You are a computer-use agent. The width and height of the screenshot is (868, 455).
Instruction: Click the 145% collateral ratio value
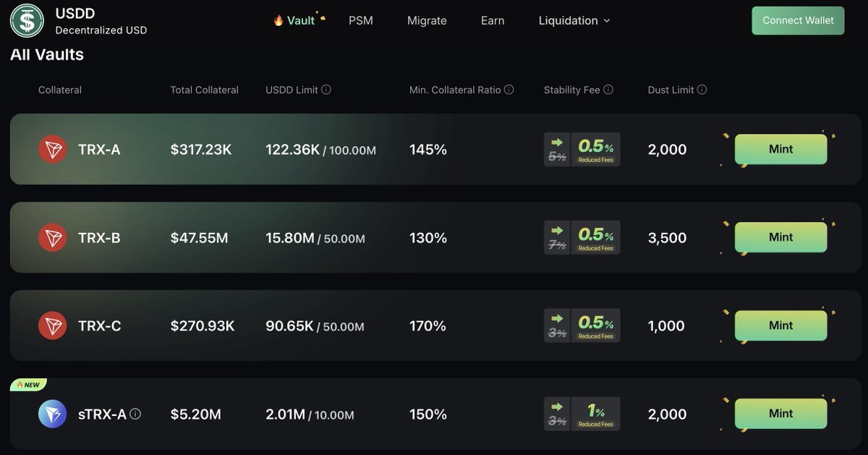coord(428,150)
